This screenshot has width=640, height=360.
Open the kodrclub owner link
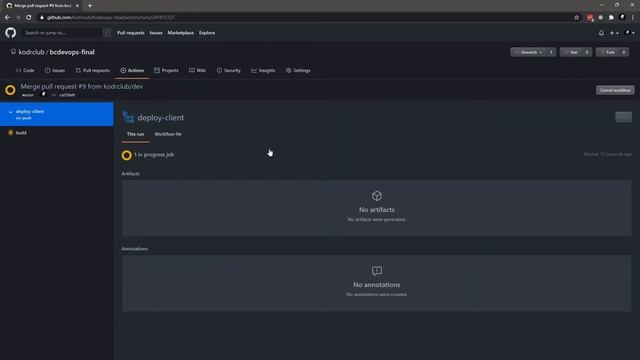31,52
